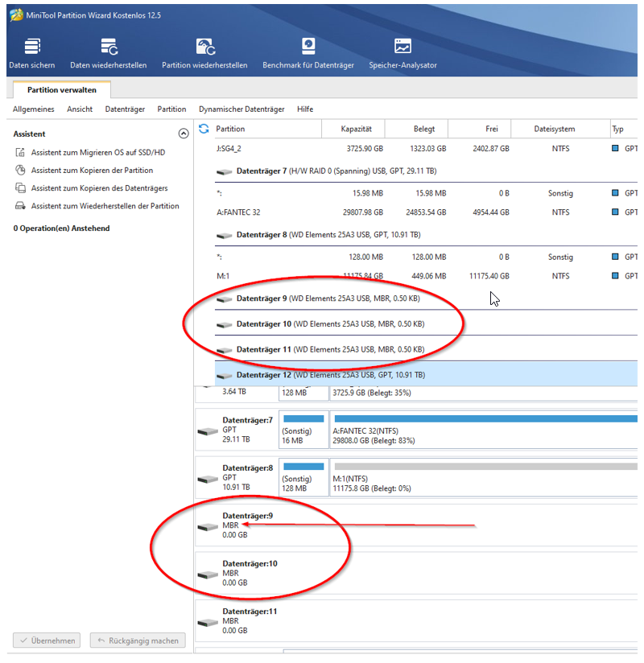Sort by the Partition column header
Image resolution: width=644 pixels, height=663 pixels.
[266, 129]
